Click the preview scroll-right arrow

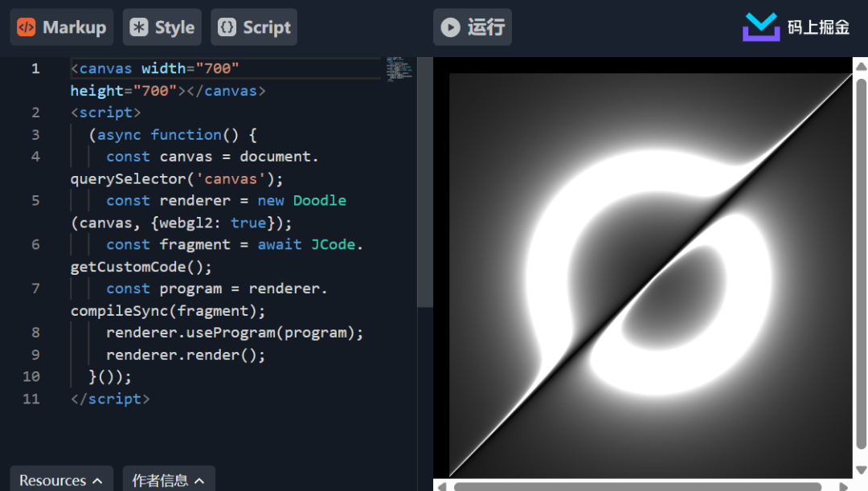[843, 486]
